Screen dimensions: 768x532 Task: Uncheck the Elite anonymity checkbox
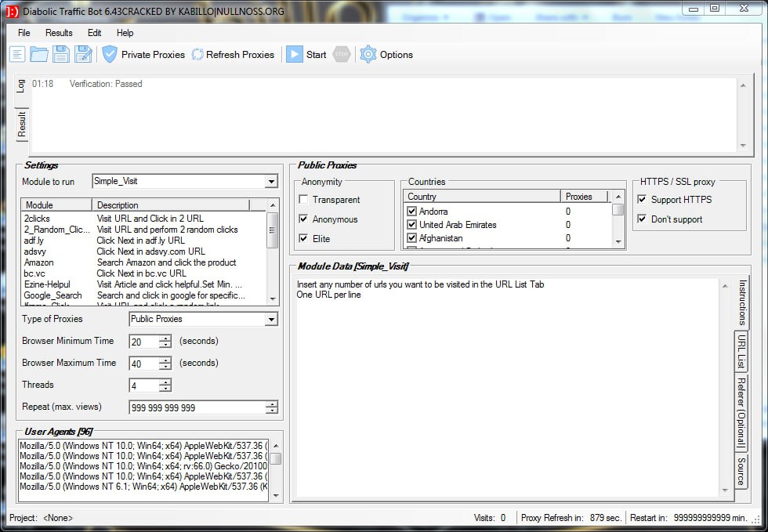(304, 238)
